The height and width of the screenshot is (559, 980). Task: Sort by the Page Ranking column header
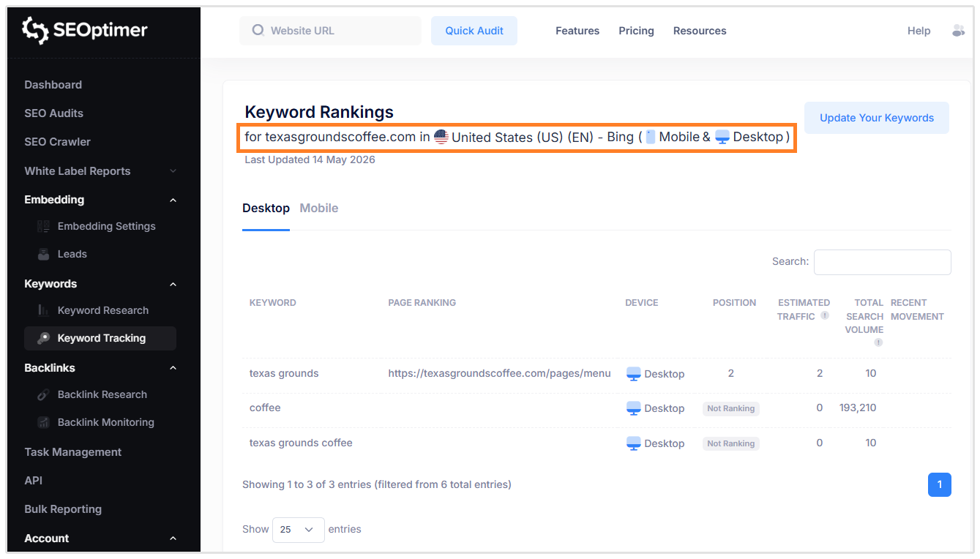coord(422,302)
